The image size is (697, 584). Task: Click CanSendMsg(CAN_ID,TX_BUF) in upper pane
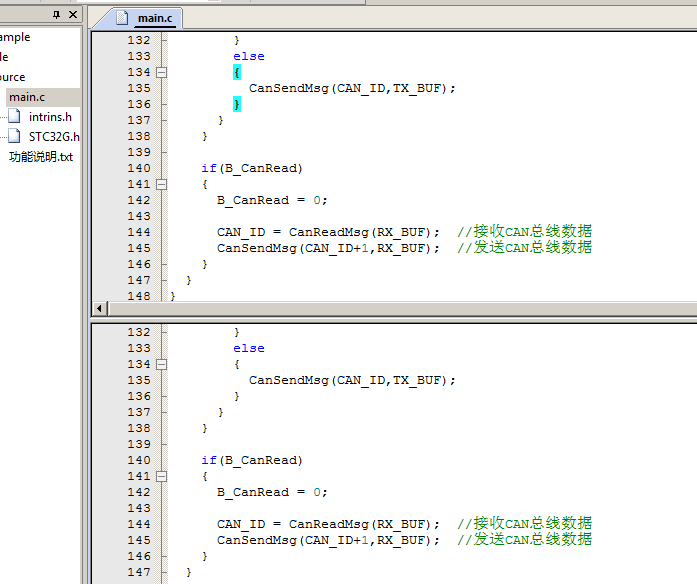click(x=352, y=88)
